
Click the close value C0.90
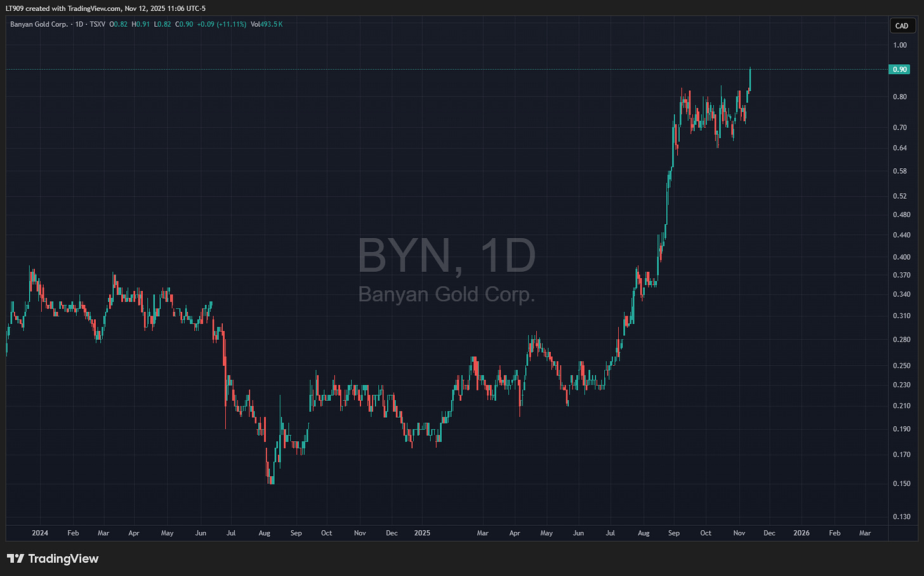[x=185, y=24]
